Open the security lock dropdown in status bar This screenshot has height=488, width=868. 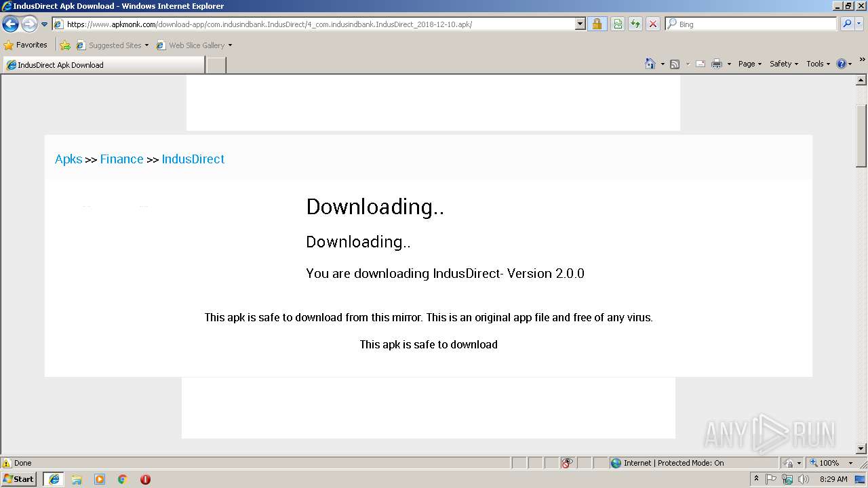792,463
